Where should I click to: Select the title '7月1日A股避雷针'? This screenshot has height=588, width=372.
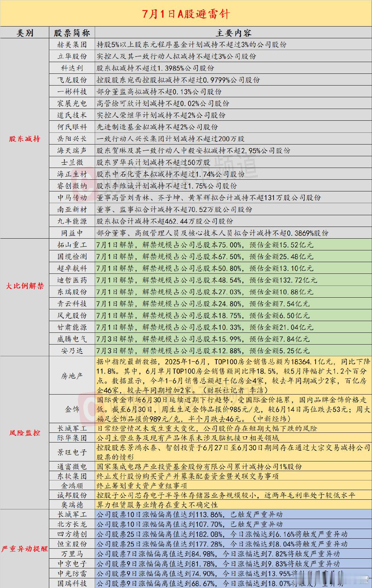point(186,14)
